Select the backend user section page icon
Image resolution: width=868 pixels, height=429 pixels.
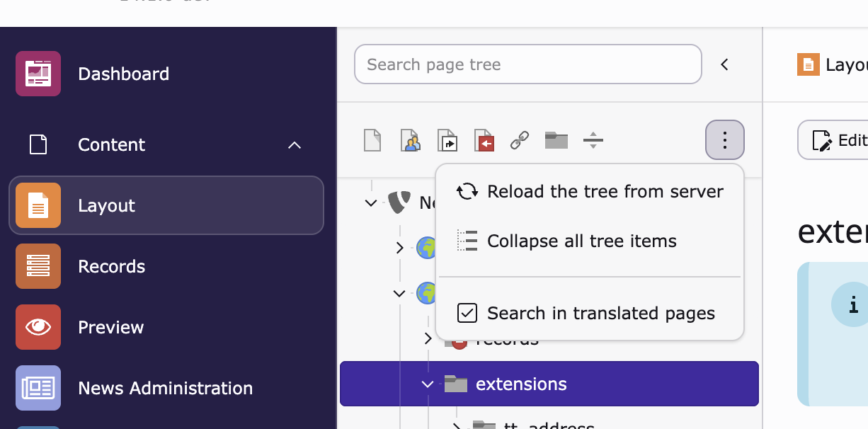[x=410, y=140]
